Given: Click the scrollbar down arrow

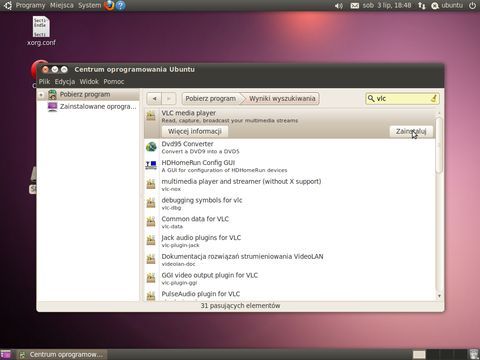Looking at the screenshot, I should pos(439,296).
